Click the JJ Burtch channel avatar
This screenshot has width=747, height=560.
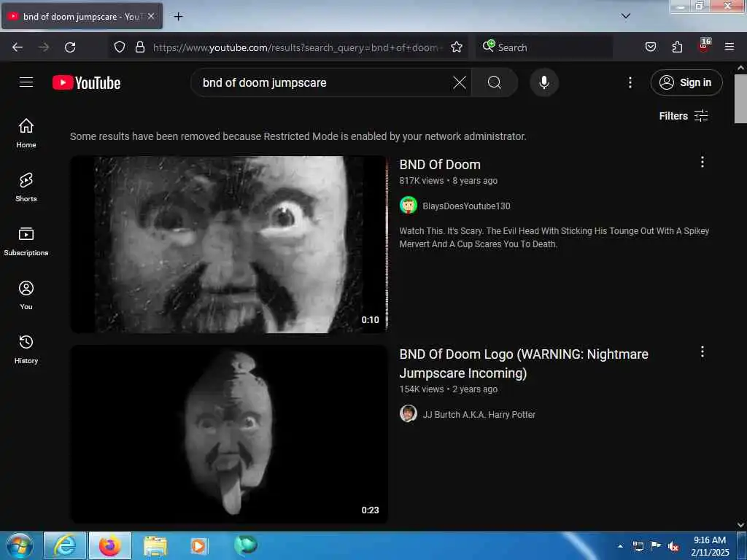point(409,414)
